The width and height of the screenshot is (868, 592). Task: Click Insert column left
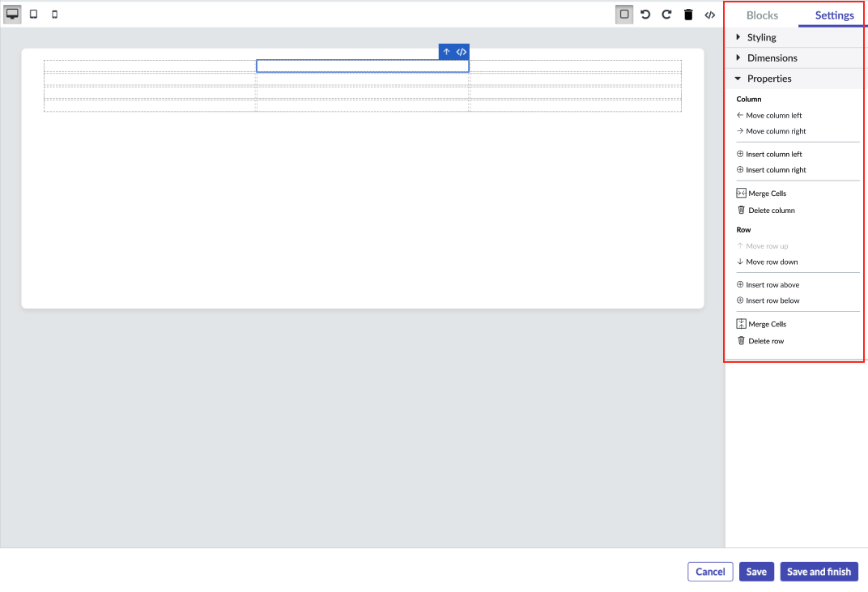[x=769, y=154]
